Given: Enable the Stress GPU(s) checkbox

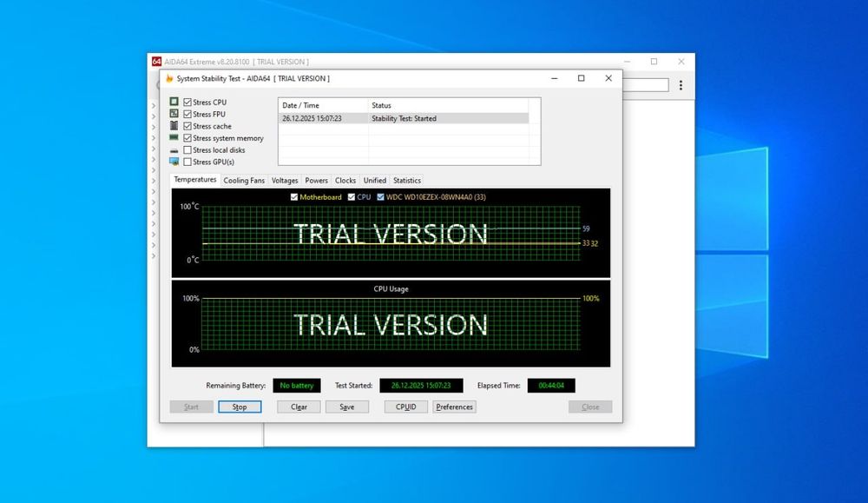Looking at the screenshot, I should point(187,162).
